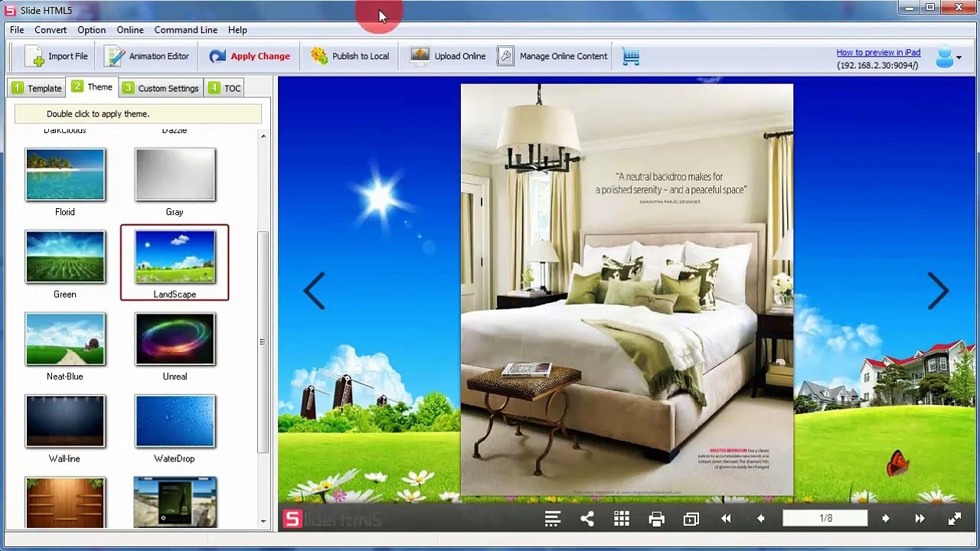Select the LandScape theme thumbnail
980x551 pixels.
[175, 257]
